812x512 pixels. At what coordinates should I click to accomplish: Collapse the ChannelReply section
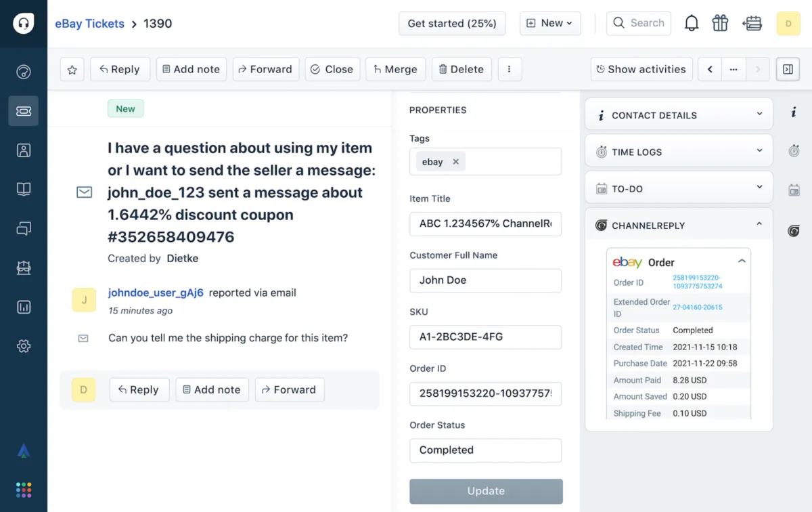pos(759,225)
